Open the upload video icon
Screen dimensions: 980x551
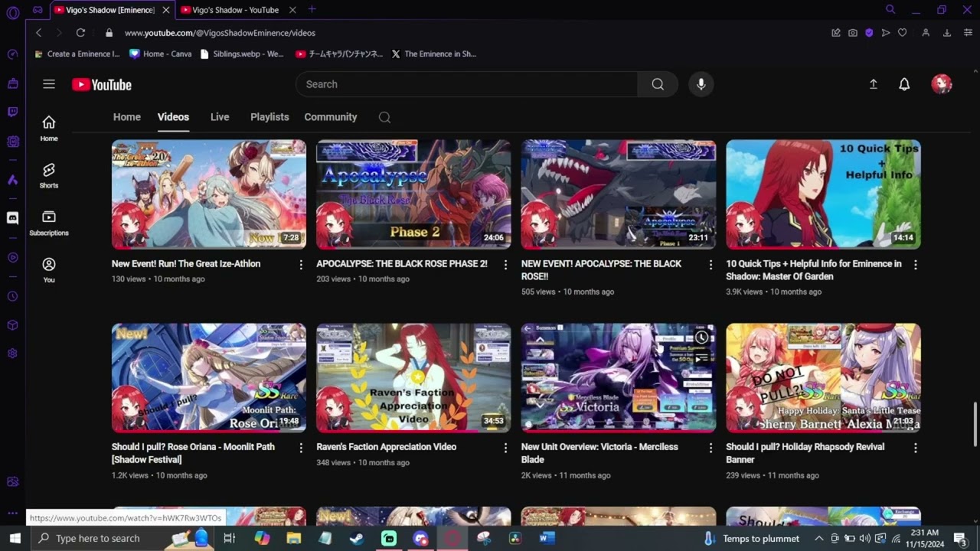(873, 84)
